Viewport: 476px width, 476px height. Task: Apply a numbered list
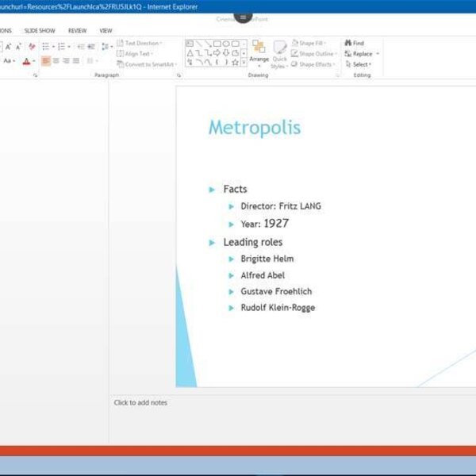click(x=62, y=47)
